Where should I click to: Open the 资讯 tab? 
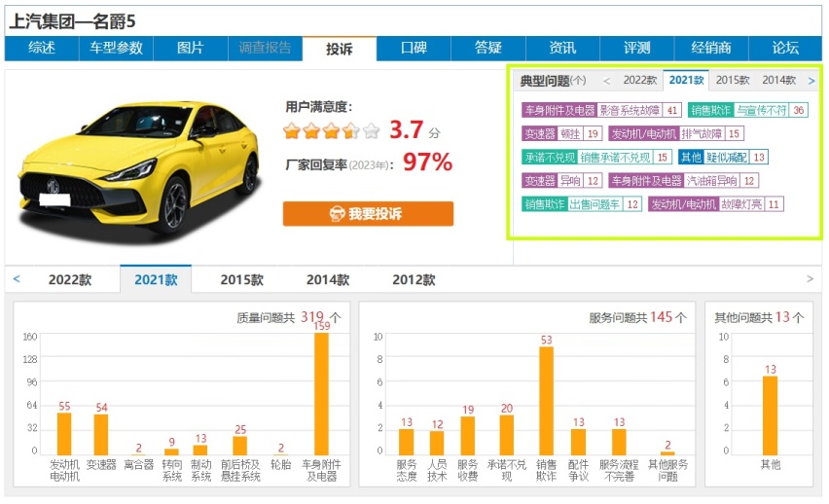tap(562, 48)
